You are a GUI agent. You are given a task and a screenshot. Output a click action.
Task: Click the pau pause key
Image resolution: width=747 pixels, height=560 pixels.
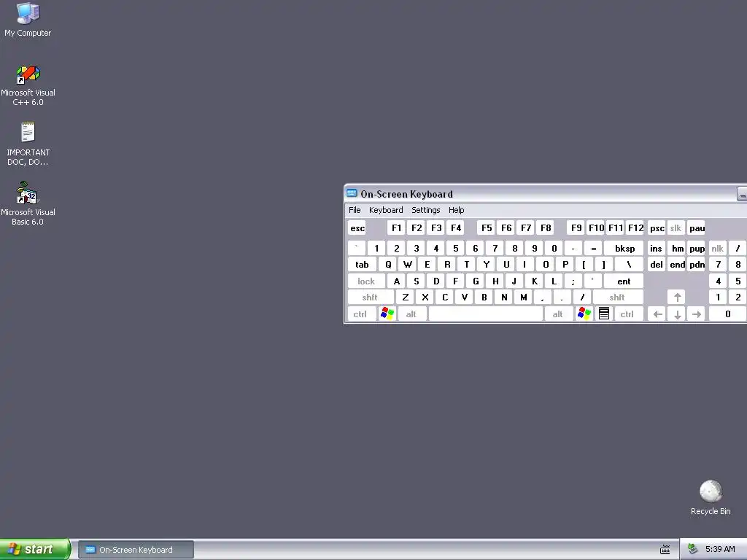[697, 227]
